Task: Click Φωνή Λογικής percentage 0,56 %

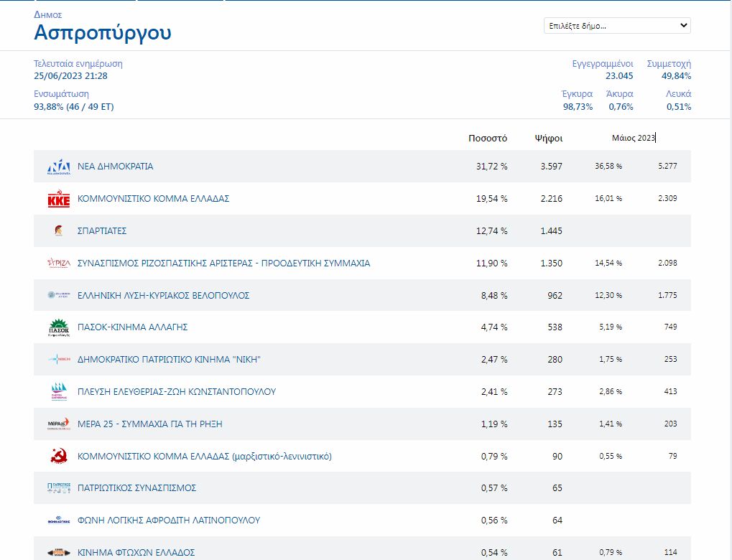Action: [x=494, y=521]
